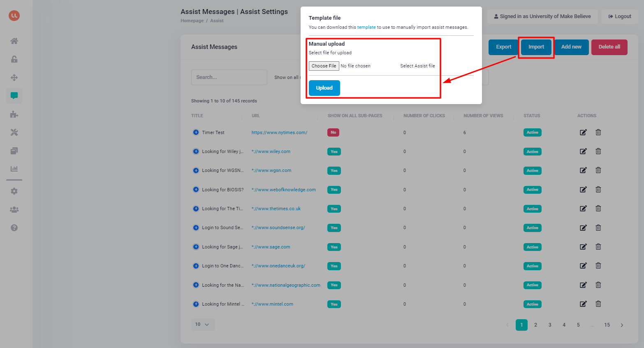Open the user groups sidebar icon
Image resolution: width=644 pixels, height=348 pixels.
pyautogui.click(x=14, y=209)
